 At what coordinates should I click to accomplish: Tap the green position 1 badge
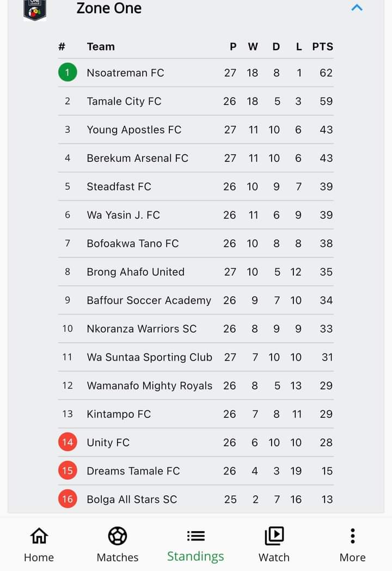(68, 72)
